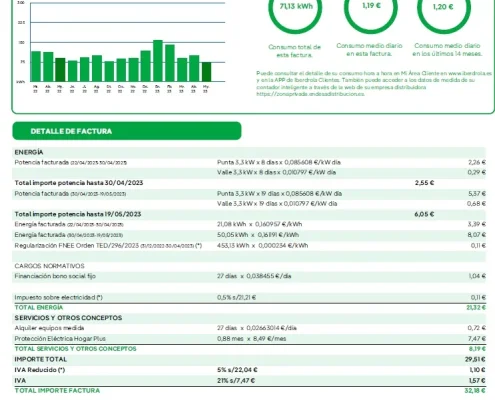Click 'Valle 3,3 kW x 8 días' formula
Screen dimensions: 495x400
click(276, 172)
